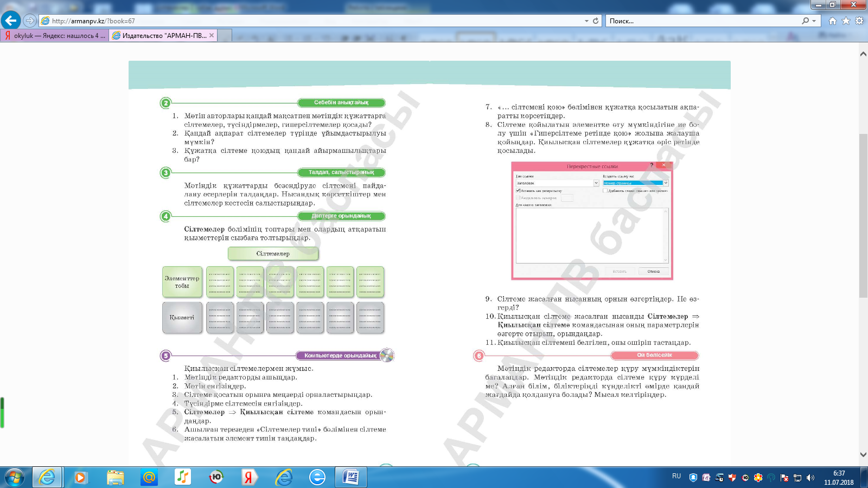Open the Windows Start orb
The image size is (868, 488).
click(15, 477)
